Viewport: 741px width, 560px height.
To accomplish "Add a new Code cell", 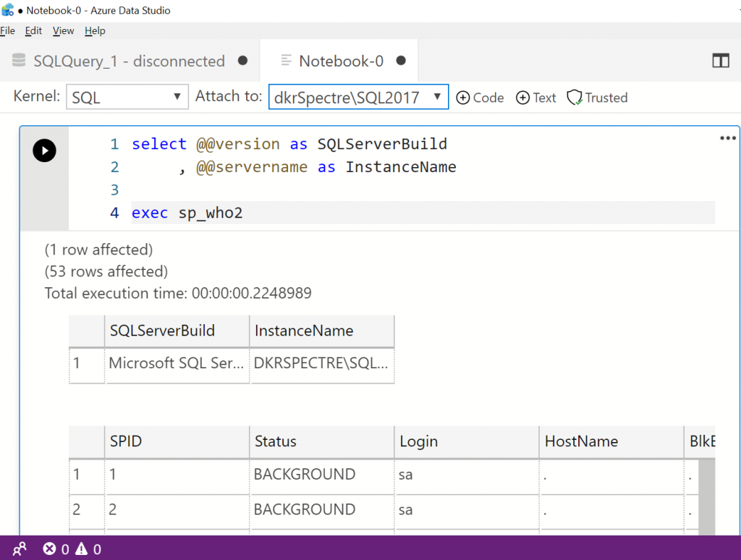I will click(480, 98).
